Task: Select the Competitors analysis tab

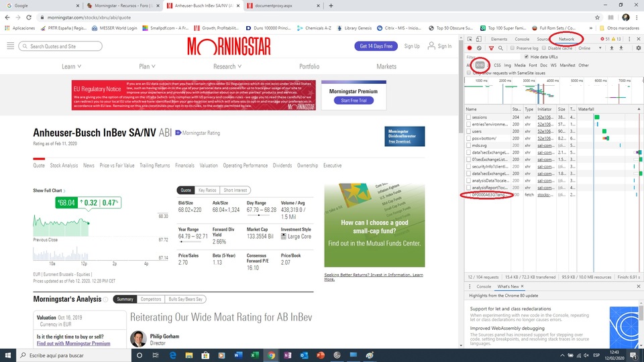Action: [x=151, y=299]
